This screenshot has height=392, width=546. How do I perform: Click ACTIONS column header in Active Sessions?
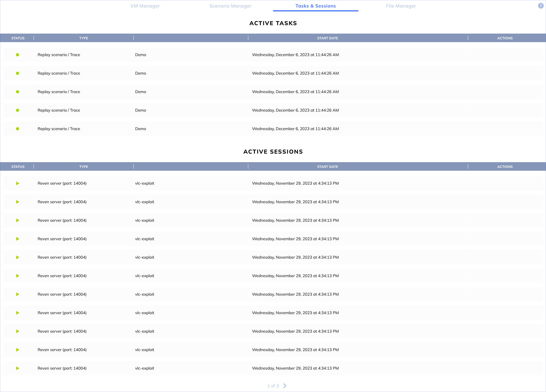tap(505, 167)
